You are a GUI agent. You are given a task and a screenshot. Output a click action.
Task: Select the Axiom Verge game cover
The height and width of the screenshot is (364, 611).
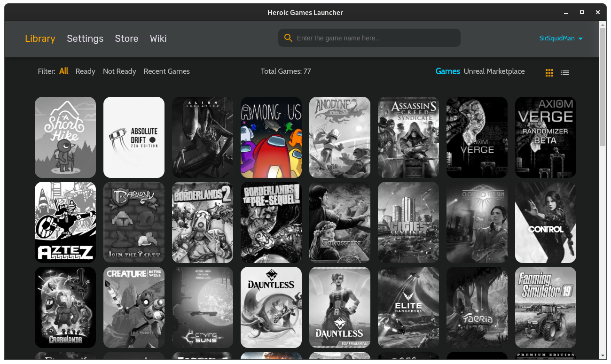477,137
